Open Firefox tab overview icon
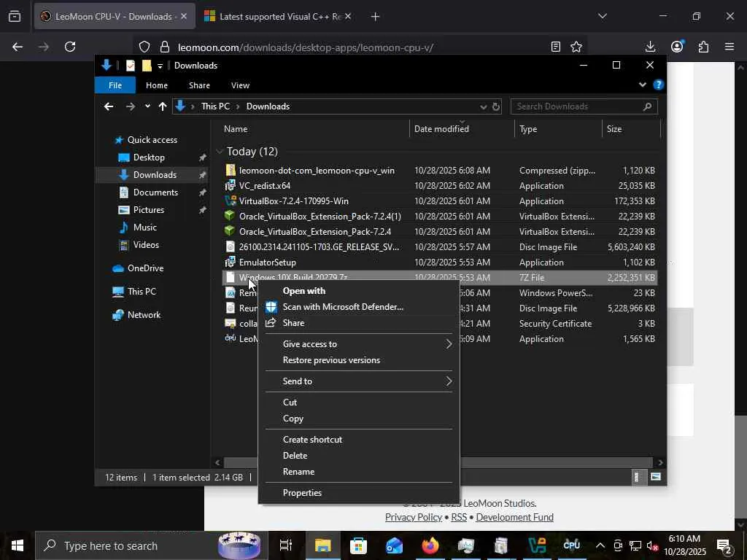Image resolution: width=747 pixels, height=560 pixels. point(15,16)
